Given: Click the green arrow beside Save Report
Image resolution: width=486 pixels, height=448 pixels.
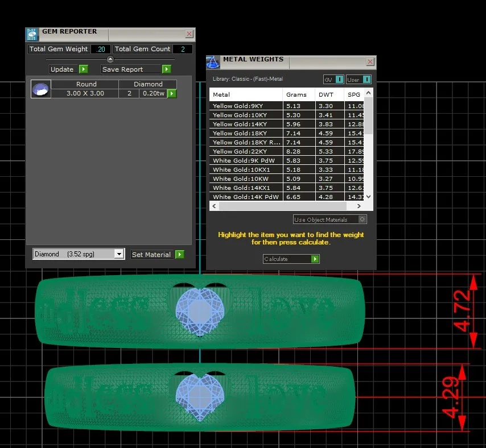Looking at the screenshot, I should coord(166,69).
